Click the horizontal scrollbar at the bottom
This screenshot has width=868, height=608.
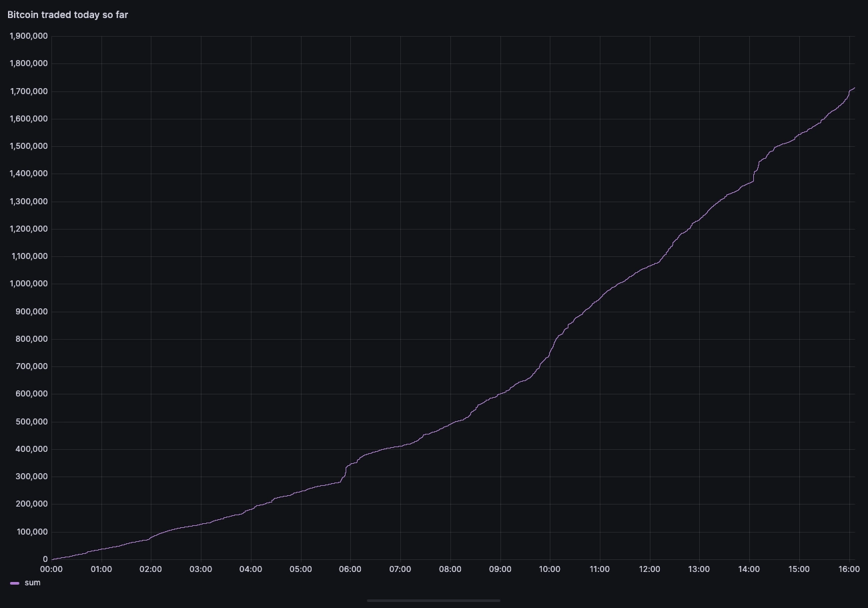click(x=434, y=601)
